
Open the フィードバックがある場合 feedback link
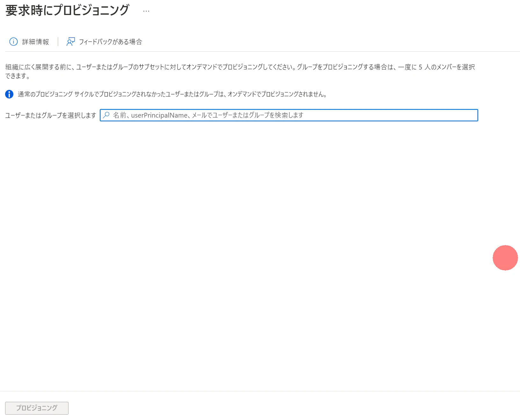(x=111, y=42)
